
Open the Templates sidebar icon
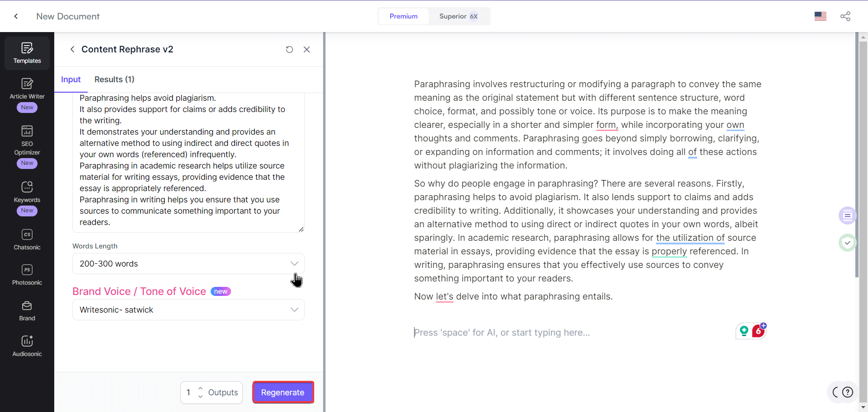click(x=27, y=53)
